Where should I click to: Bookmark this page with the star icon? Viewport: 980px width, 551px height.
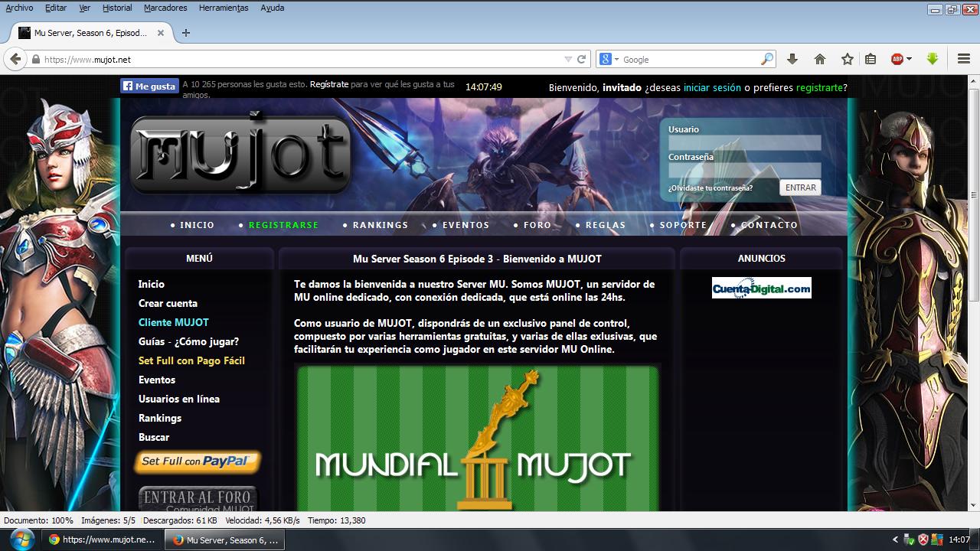(x=848, y=59)
